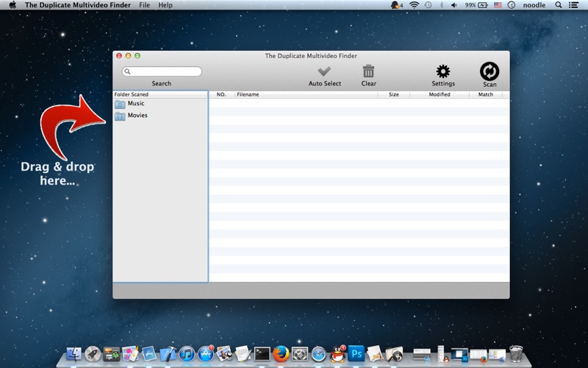Open Spotlight search from the menu bar

click(559, 5)
